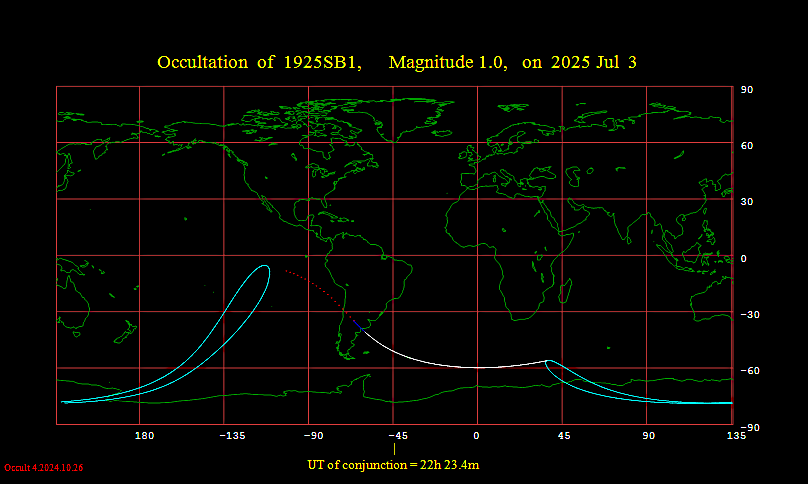
Task: Click the white occultation path curve
Action: pyautogui.click(x=470, y=367)
